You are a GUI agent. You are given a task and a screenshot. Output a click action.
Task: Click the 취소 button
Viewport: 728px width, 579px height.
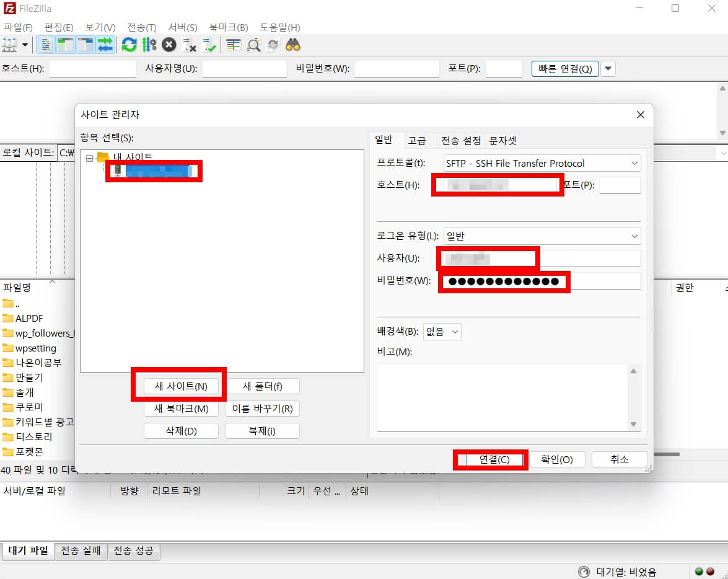click(x=620, y=459)
